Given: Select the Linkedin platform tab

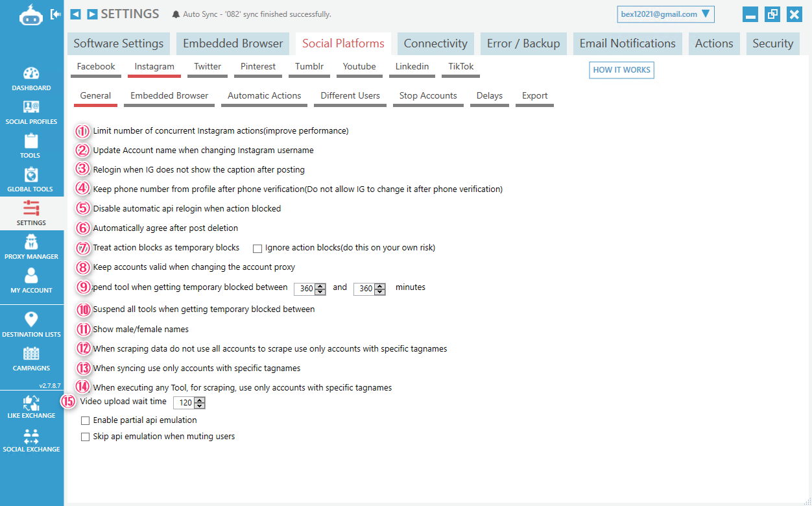Looking at the screenshot, I should 412,67.
